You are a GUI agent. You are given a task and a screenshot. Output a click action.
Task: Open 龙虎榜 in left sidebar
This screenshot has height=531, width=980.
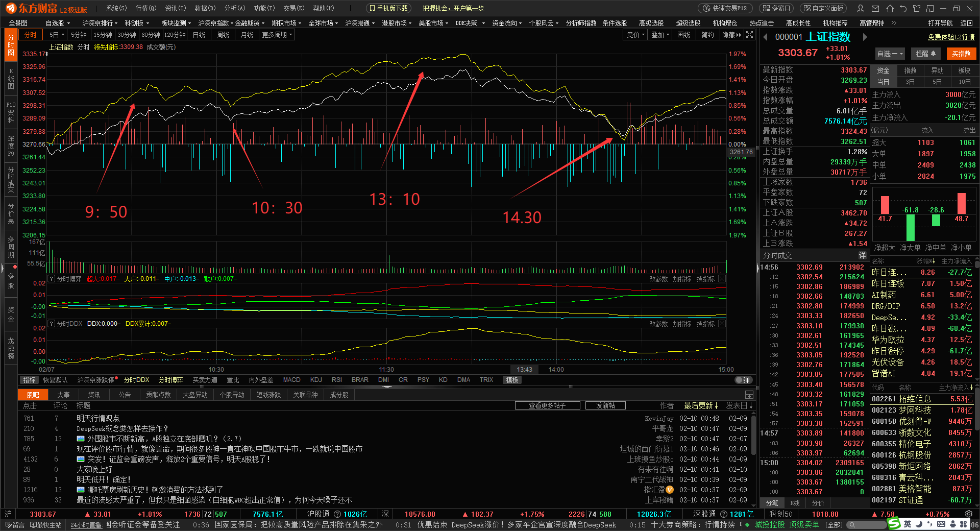click(11, 348)
